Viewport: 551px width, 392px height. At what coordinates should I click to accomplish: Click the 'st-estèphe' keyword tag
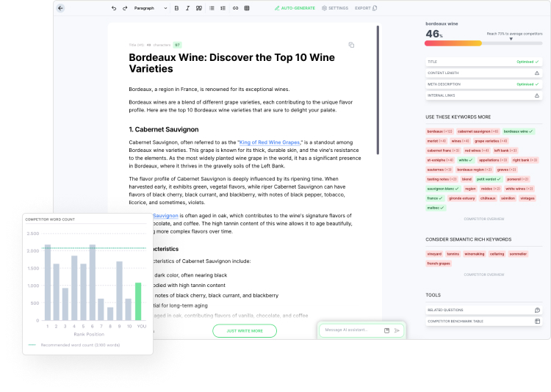440,160
